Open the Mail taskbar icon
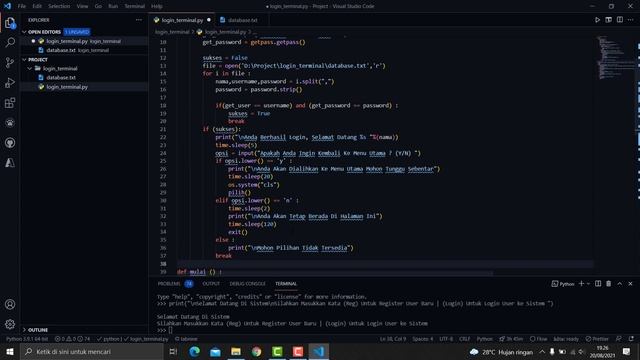The width and height of the screenshot is (640, 360). (x=215, y=351)
